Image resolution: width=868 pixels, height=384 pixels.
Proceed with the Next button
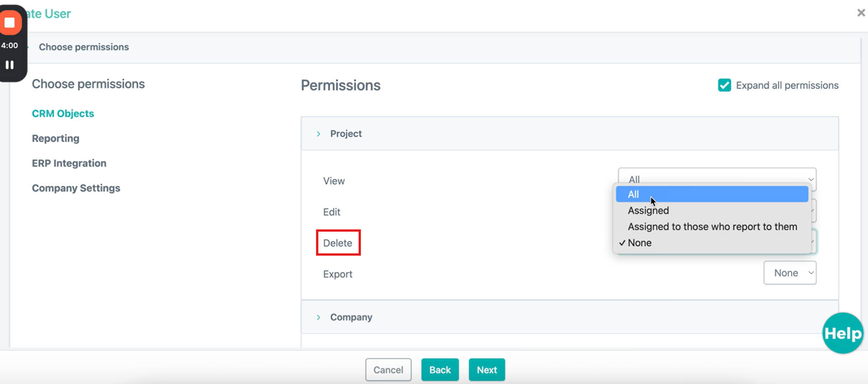click(x=487, y=370)
